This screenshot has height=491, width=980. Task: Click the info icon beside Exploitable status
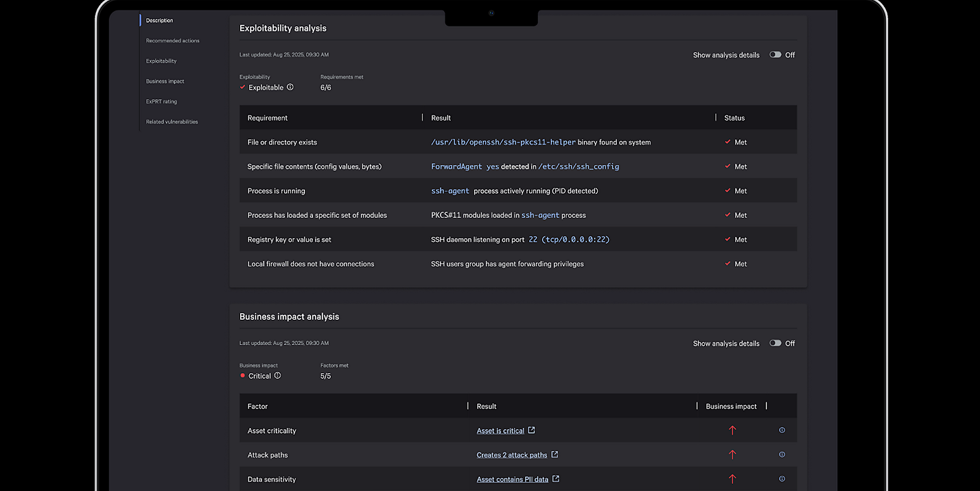point(290,87)
